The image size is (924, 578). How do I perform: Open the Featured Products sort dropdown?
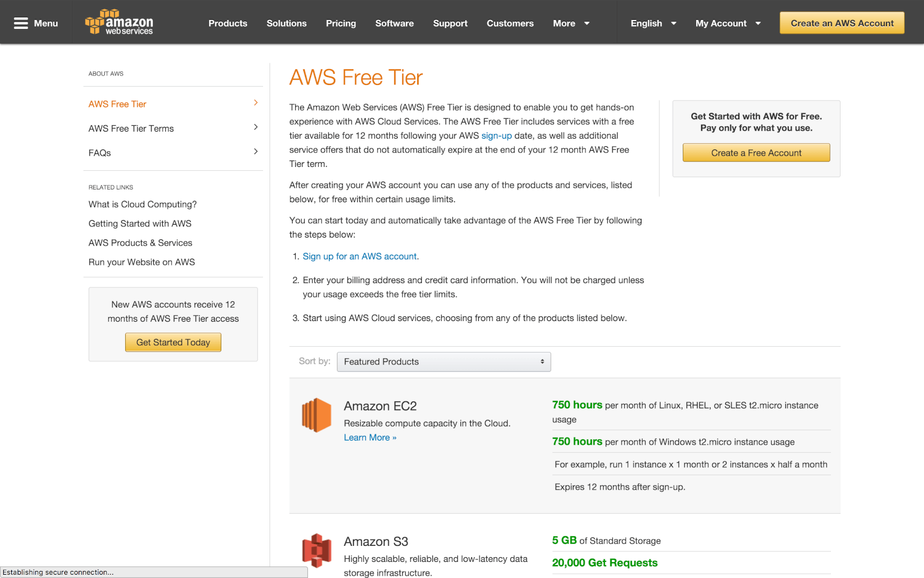click(x=444, y=362)
